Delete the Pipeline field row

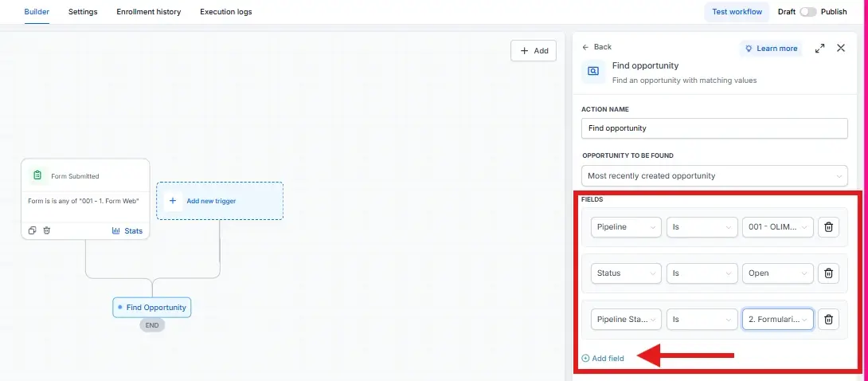click(829, 227)
